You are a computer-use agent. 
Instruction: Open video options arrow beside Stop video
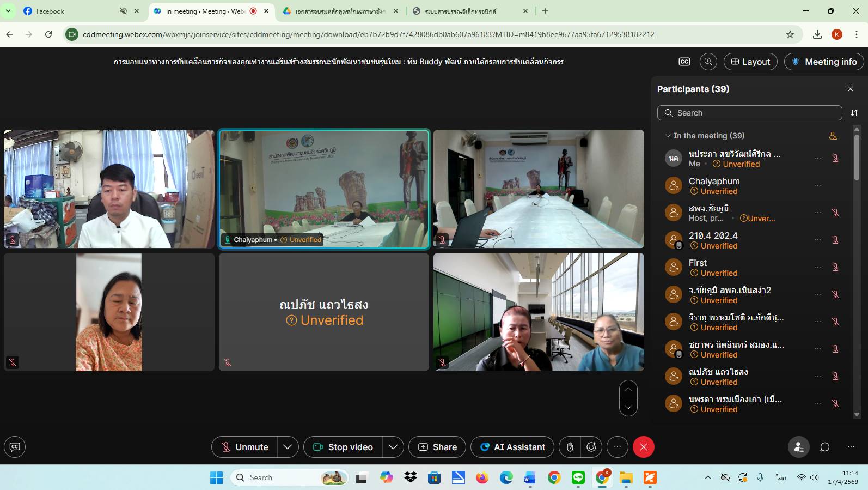click(x=393, y=447)
